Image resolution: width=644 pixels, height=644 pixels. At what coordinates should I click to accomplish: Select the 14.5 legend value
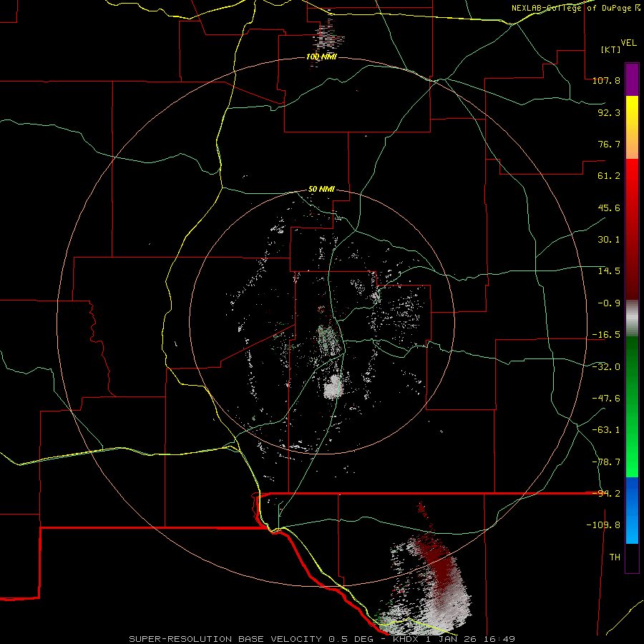point(609,271)
